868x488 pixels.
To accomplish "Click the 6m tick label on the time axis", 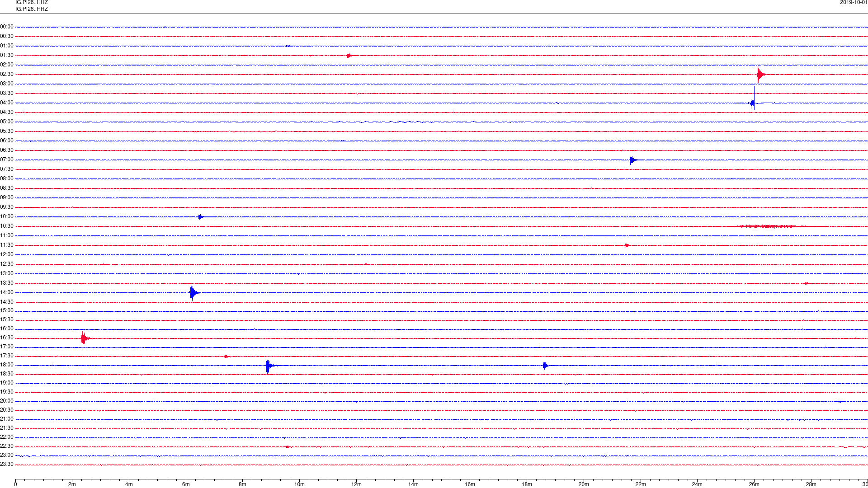I will tap(186, 484).
